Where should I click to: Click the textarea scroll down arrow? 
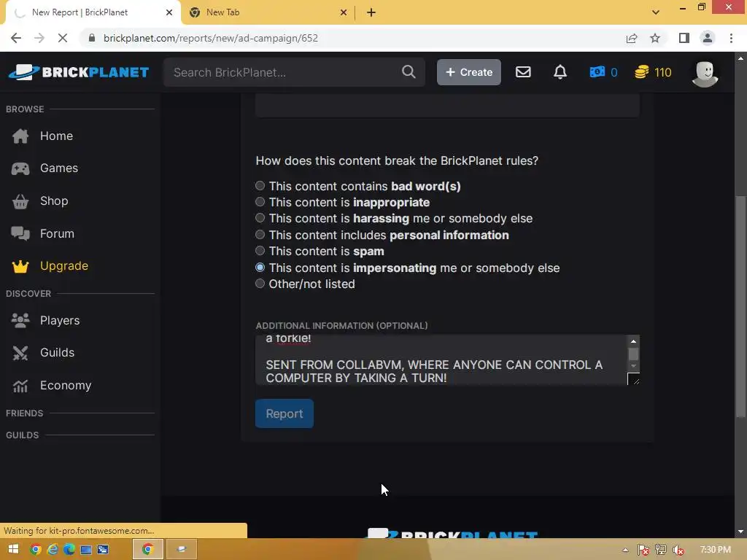[633, 366]
